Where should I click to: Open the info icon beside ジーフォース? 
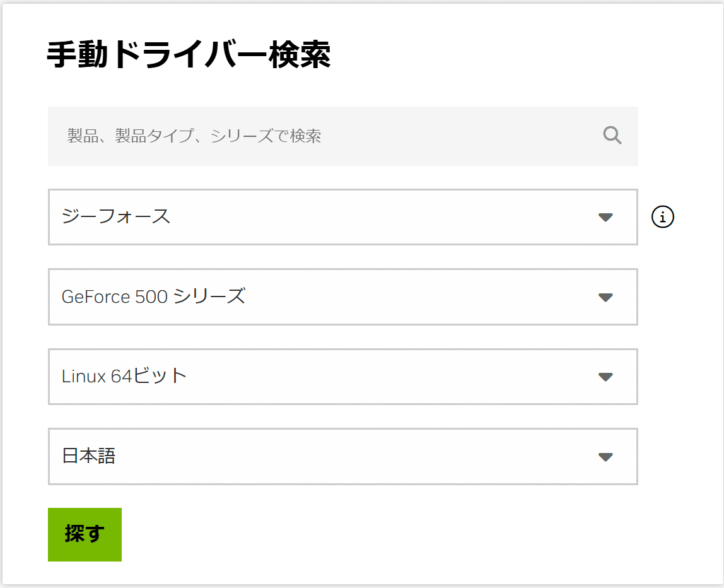pos(663,216)
